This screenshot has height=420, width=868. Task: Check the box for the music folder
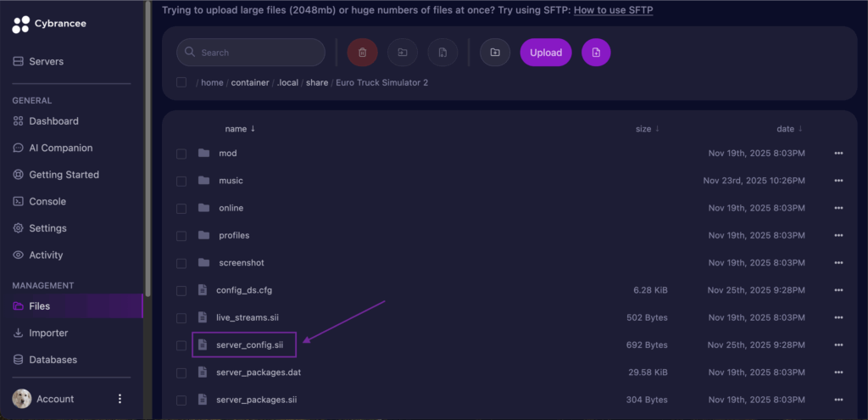click(x=181, y=182)
